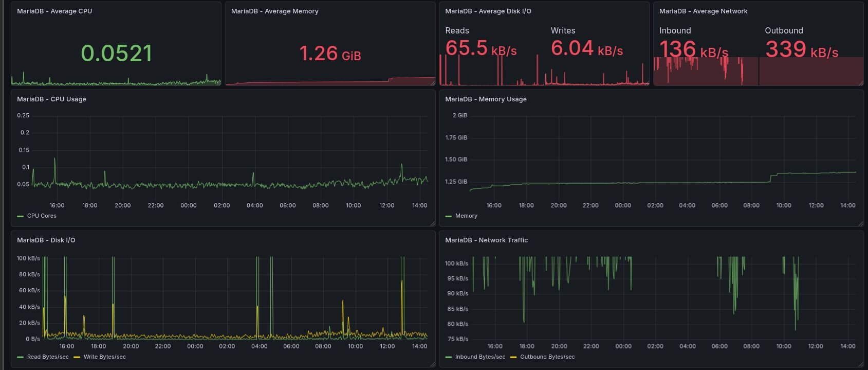The width and height of the screenshot is (868, 370).
Task: Click the Average Disk I/O panel resize handle
Action: [x=647, y=82]
